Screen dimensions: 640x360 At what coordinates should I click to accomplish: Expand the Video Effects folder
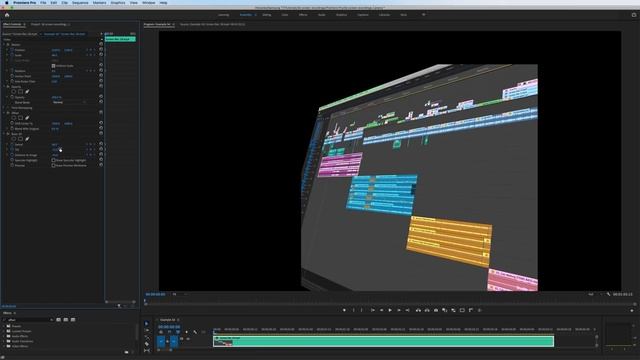4,347
